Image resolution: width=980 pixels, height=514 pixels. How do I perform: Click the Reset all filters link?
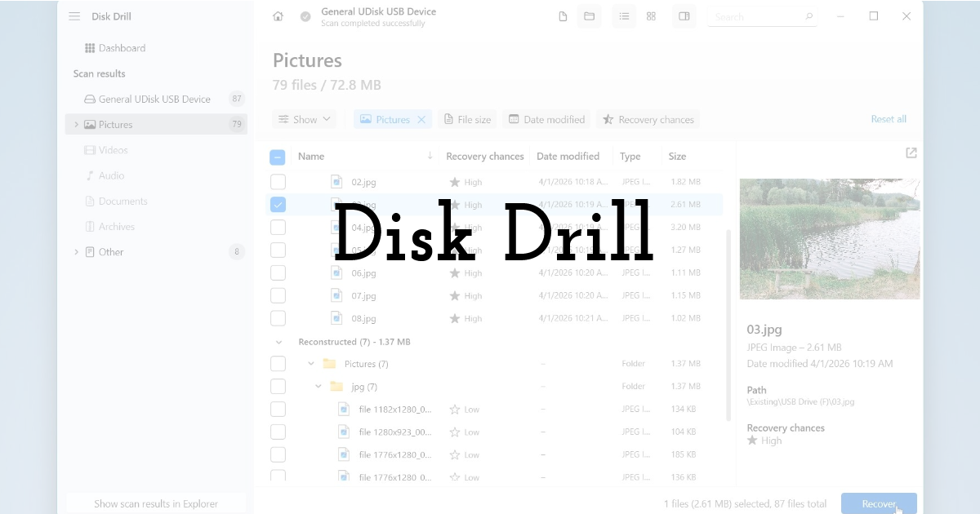(x=889, y=118)
